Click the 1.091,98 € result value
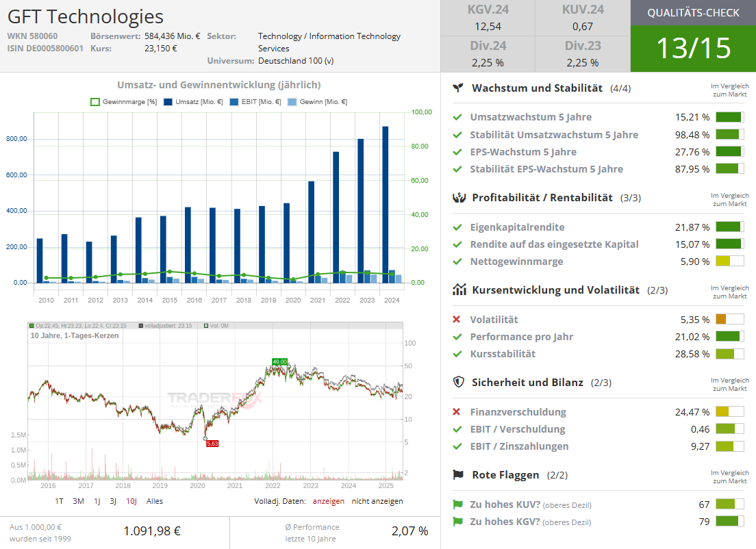The width and height of the screenshot is (756, 549). tap(152, 531)
